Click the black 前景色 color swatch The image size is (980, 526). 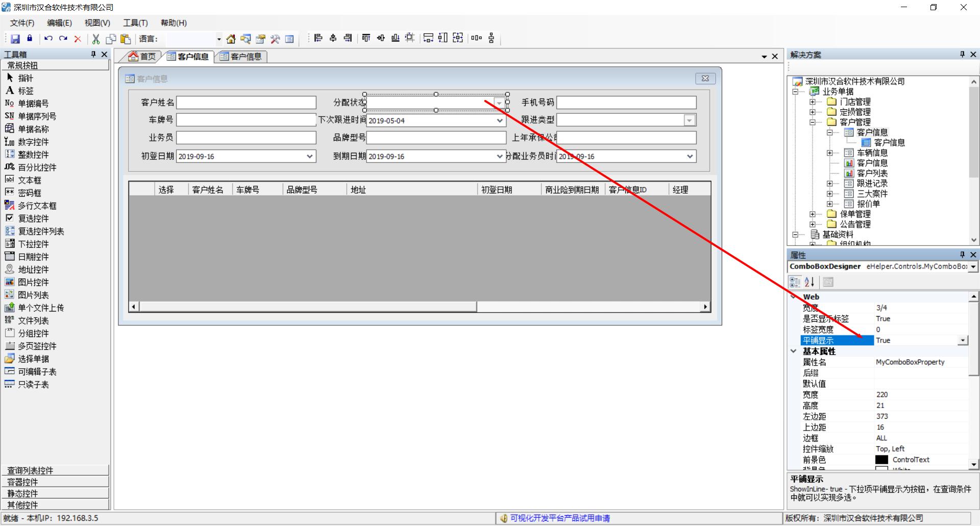tap(881, 460)
